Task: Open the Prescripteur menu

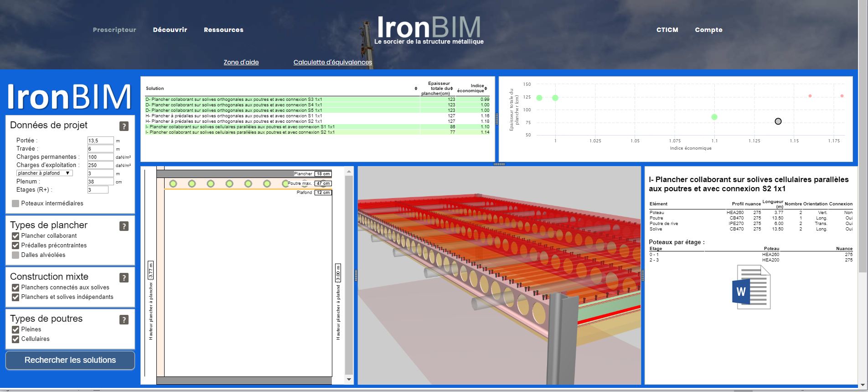Action: click(x=114, y=30)
